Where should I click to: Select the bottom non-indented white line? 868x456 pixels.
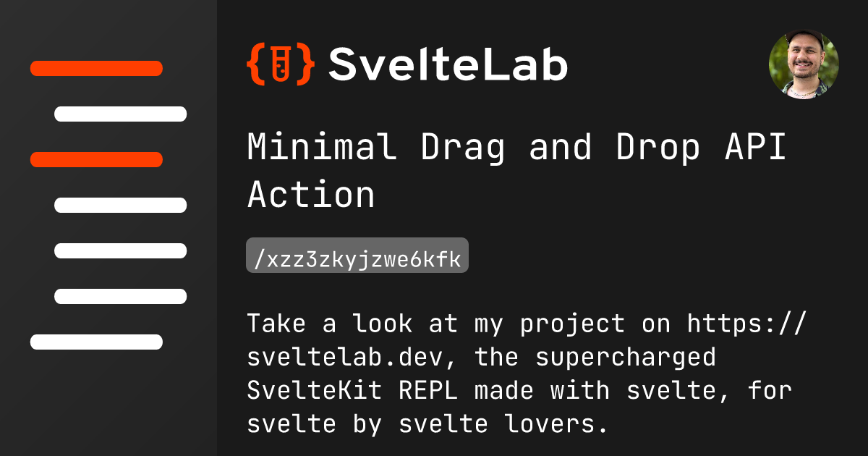point(96,342)
